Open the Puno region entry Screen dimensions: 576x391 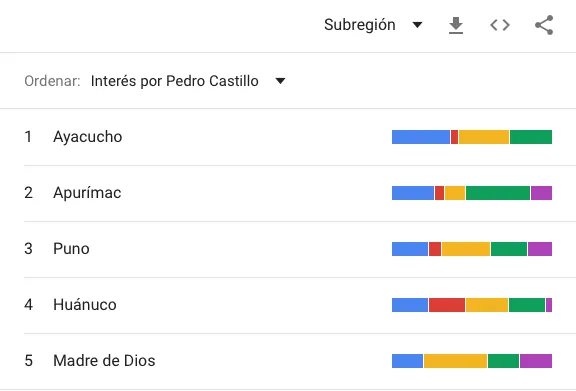coord(71,249)
